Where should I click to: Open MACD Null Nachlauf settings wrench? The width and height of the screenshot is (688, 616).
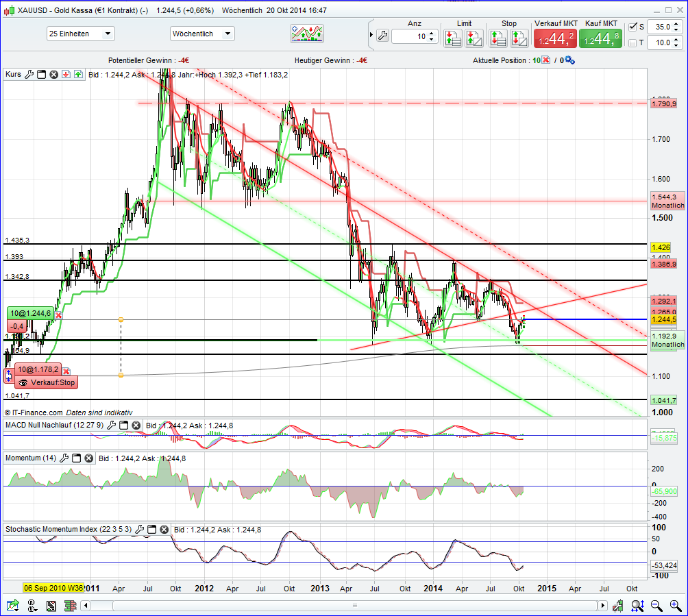[112, 425]
